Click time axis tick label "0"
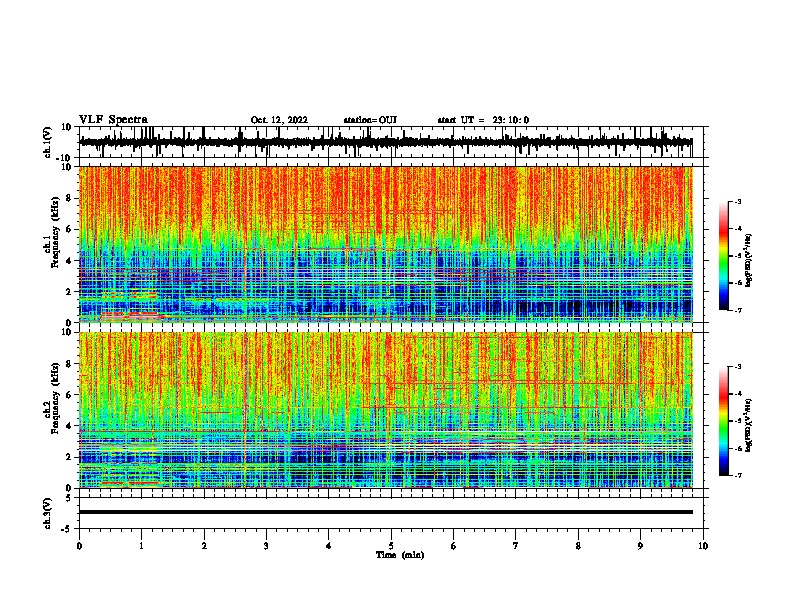Screen dimensions: 792x612 coord(79,546)
